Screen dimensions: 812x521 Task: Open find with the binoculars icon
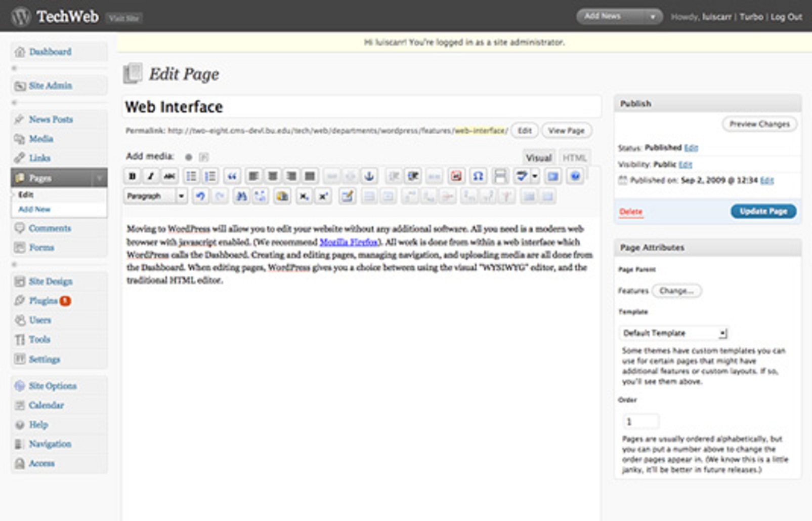coord(241,196)
